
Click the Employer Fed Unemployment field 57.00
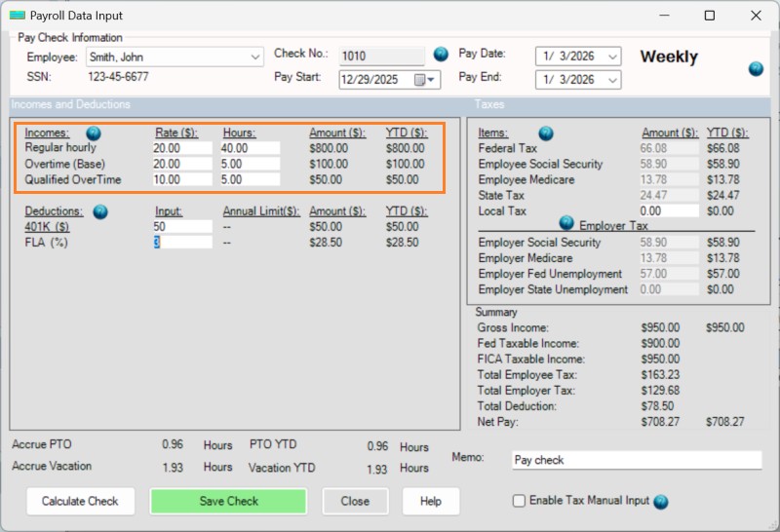click(669, 274)
